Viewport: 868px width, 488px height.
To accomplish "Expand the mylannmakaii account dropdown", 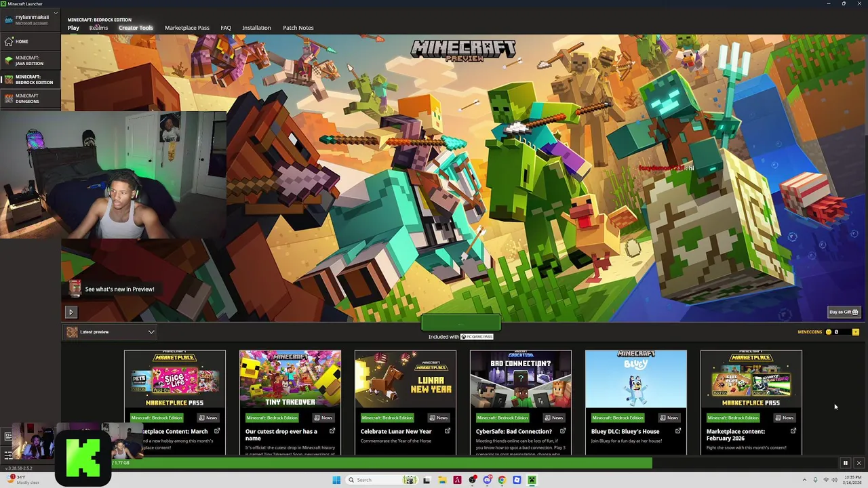I will [55, 14].
